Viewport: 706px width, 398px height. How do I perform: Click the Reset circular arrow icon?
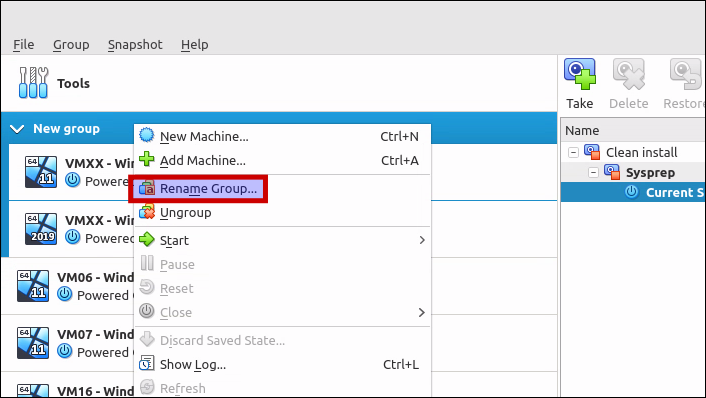pos(147,287)
